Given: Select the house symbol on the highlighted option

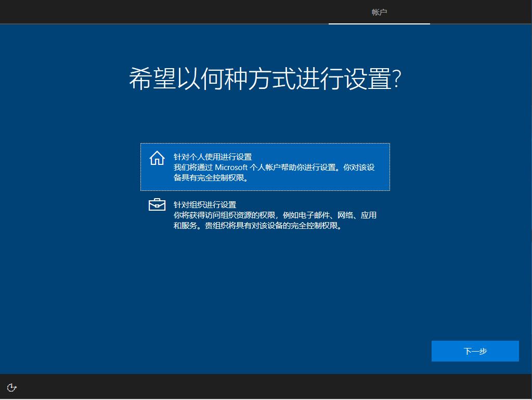Looking at the screenshot, I should (x=157, y=159).
